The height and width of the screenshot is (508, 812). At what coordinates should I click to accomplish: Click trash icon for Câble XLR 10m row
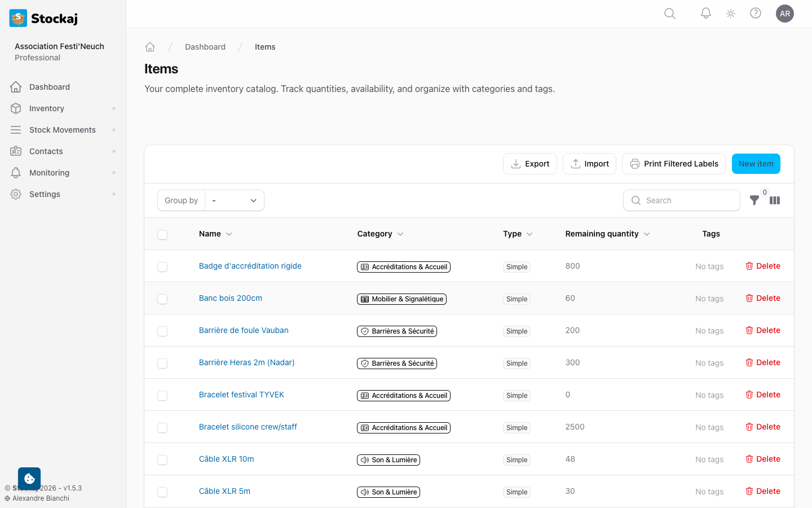click(x=749, y=459)
